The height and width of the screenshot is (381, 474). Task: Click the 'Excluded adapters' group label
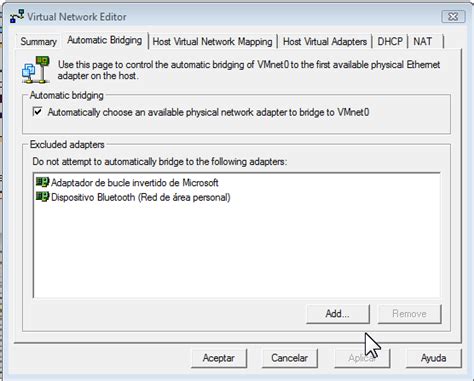(x=67, y=145)
